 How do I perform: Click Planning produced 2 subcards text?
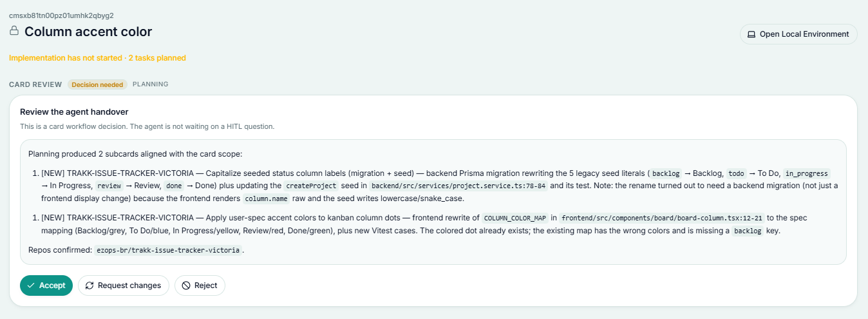135,154
